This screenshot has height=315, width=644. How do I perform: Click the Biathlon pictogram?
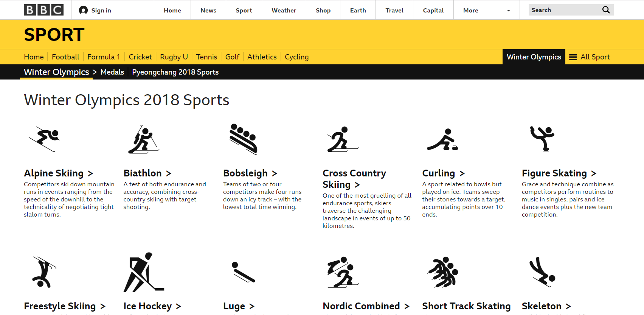point(144,139)
